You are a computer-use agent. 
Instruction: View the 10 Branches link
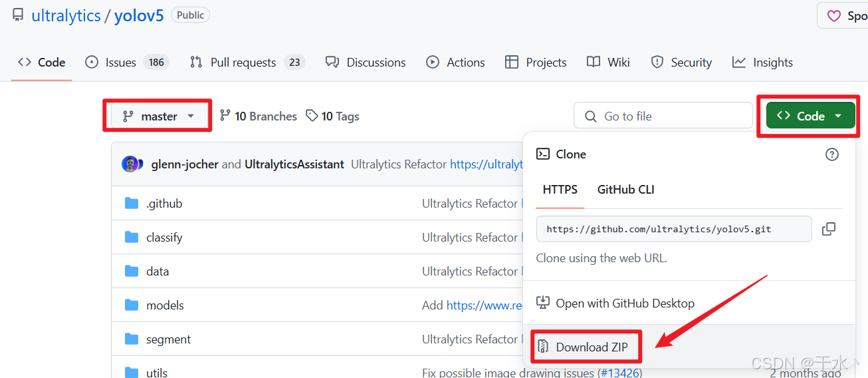258,116
